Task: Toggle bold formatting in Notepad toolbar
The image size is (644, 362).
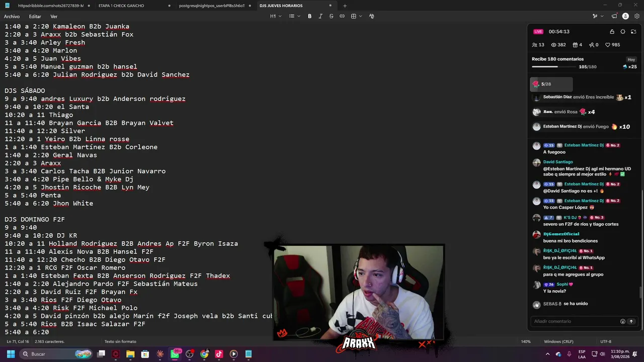Action: (x=309, y=16)
